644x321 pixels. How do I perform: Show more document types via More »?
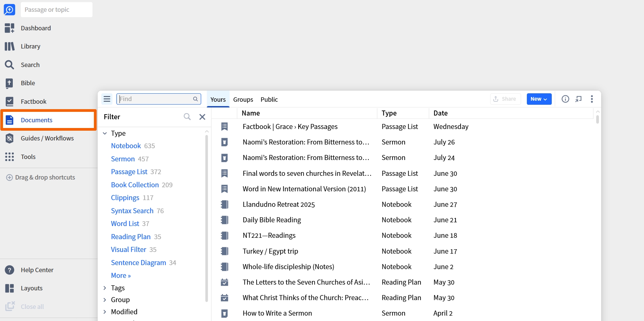point(121,276)
